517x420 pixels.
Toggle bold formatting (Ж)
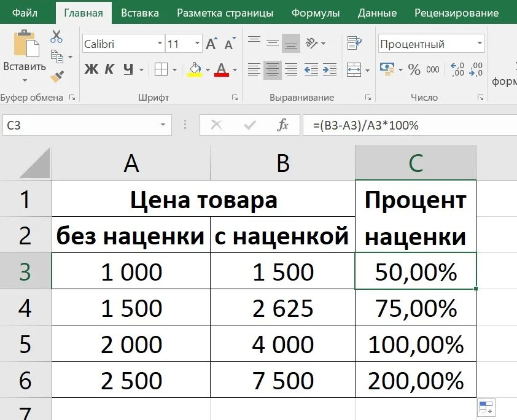tap(91, 69)
